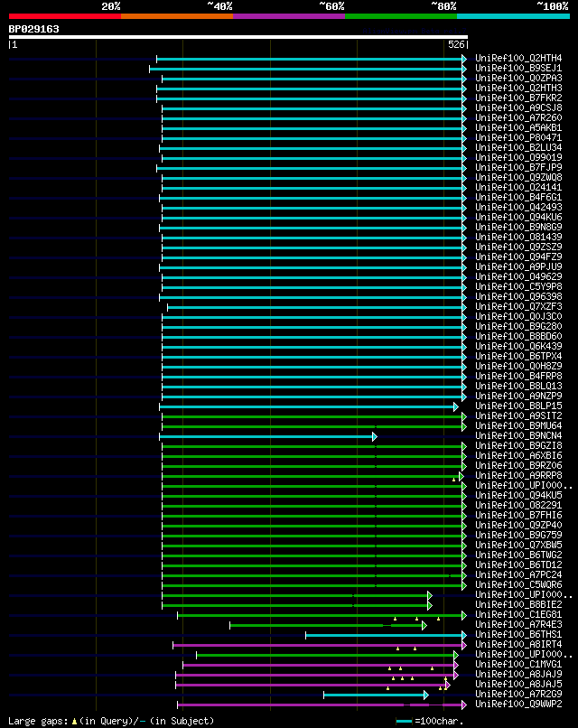
Task: Click the arrowhead ending the B9NCN4 alignment
Action: point(375,436)
